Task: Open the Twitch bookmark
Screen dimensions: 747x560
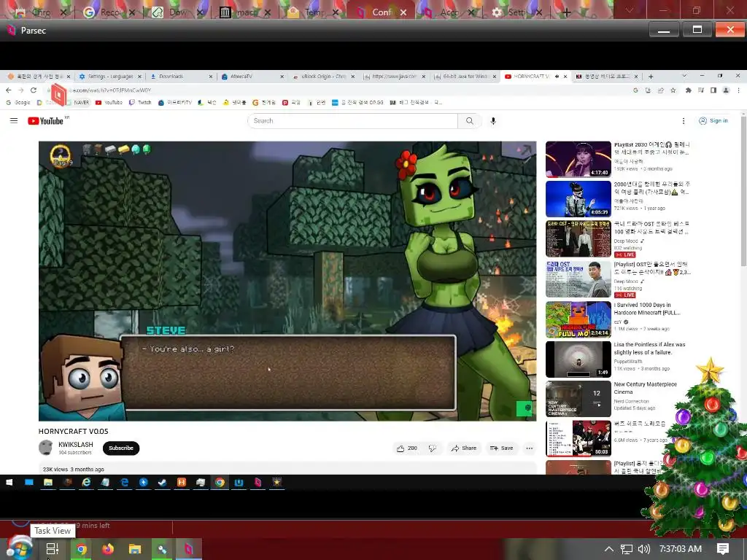Action: tap(140, 102)
